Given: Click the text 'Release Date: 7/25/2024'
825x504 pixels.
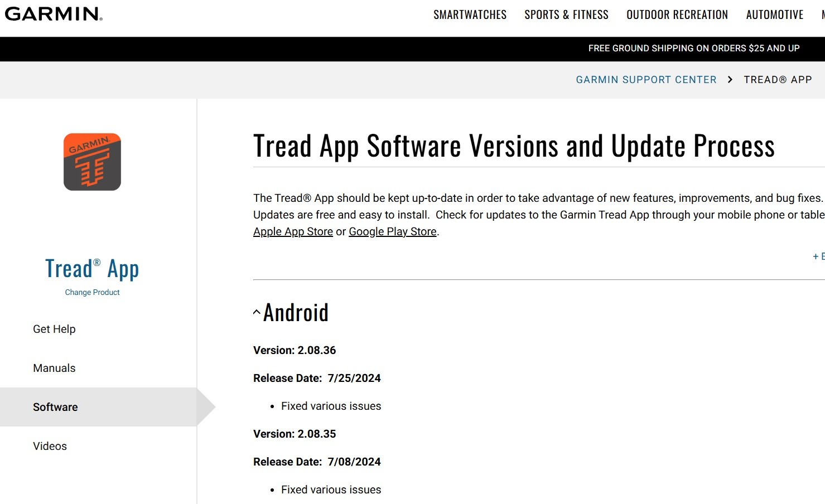Looking at the screenshot, I should click(317, 378).
